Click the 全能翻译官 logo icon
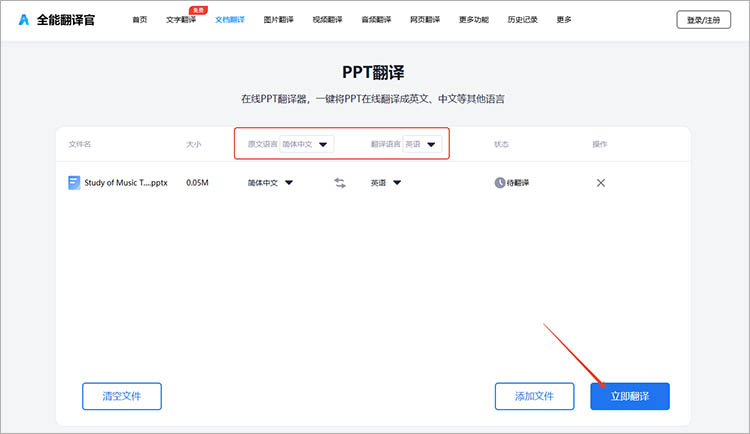Image resolution: width=750 pixels, height=434 pixels. (23, 20)
